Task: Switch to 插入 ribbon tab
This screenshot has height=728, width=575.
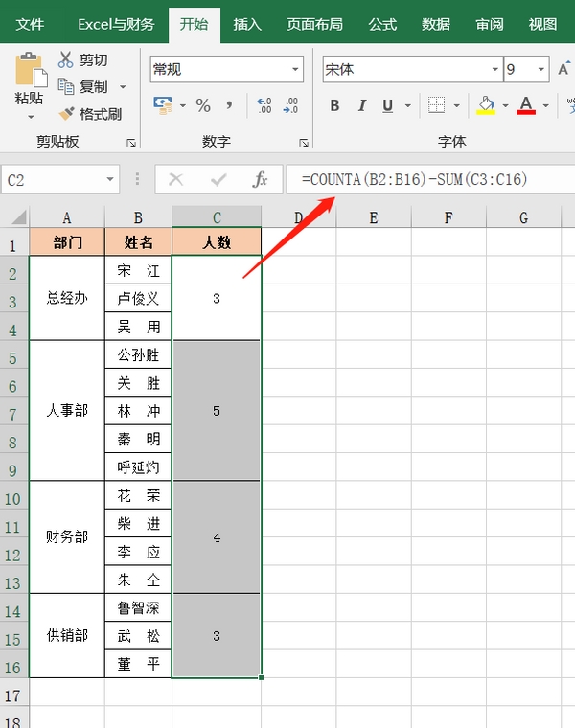Action: click(x=247, y=24)
